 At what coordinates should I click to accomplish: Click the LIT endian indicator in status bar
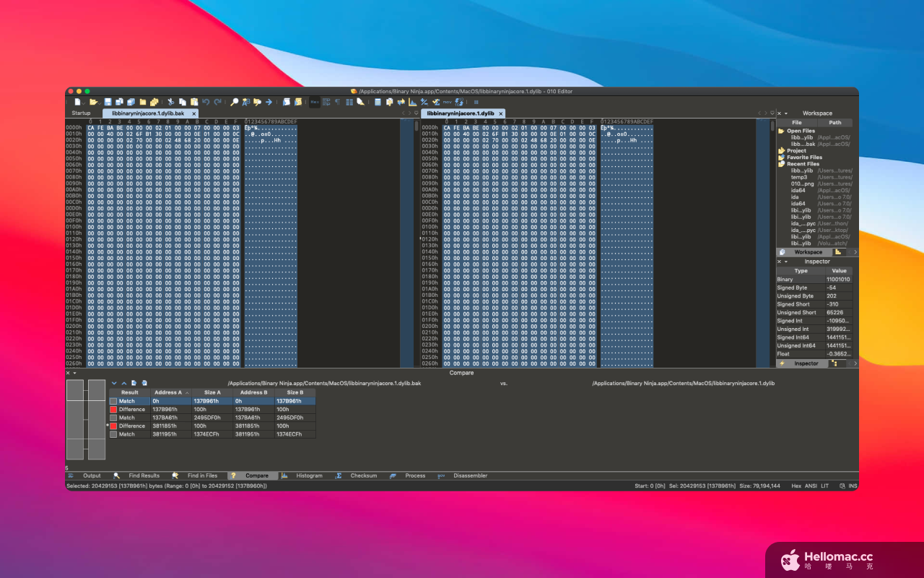(x=824, y=486)
